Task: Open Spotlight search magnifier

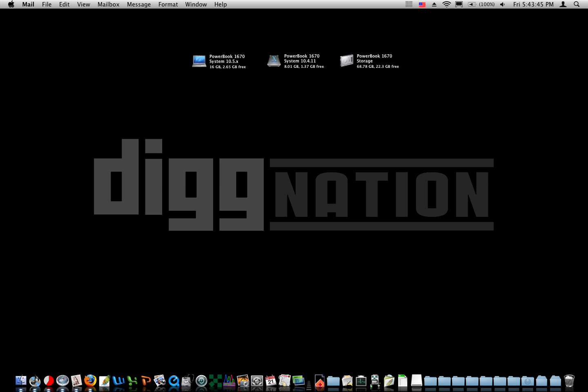Action: click(577, 4)
